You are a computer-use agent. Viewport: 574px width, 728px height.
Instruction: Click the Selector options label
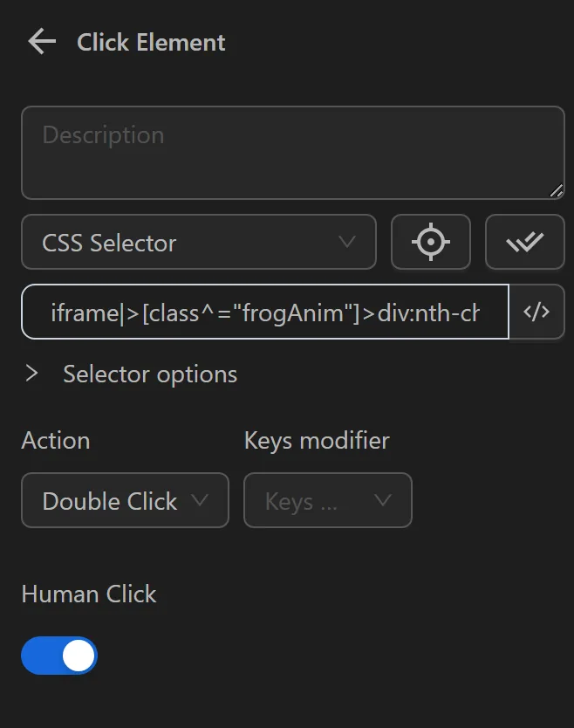pos(149,374)
